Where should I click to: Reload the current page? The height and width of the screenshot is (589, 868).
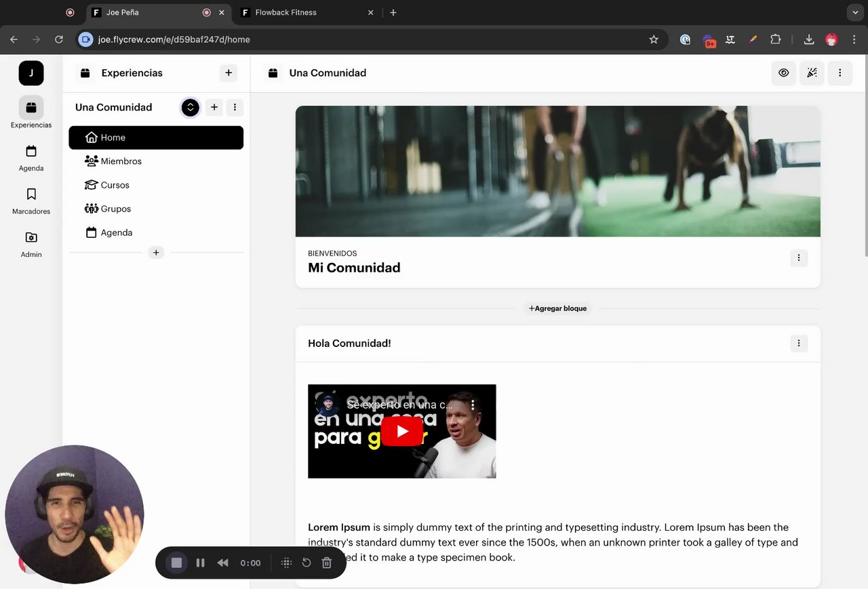(x=59, y=40)
